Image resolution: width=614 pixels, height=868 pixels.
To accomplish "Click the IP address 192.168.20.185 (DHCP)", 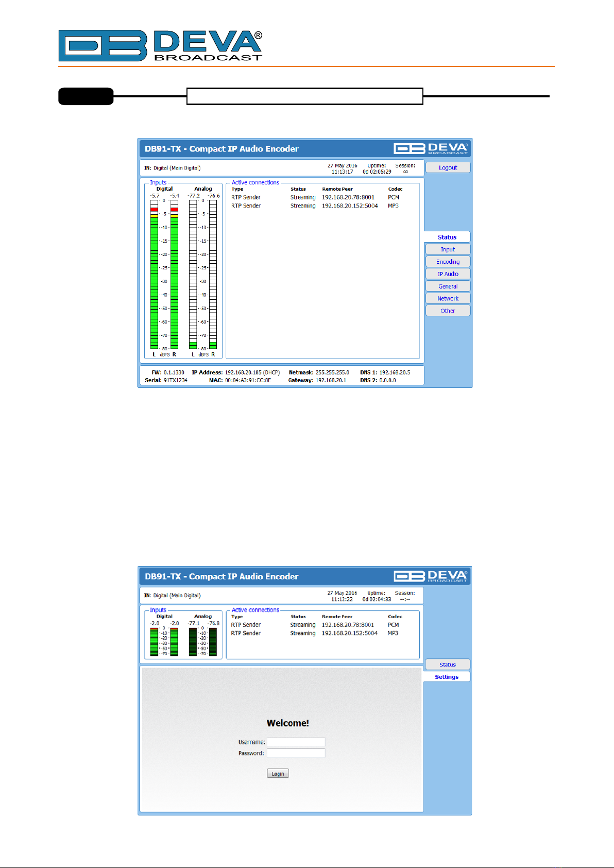I will coord(252,372).
